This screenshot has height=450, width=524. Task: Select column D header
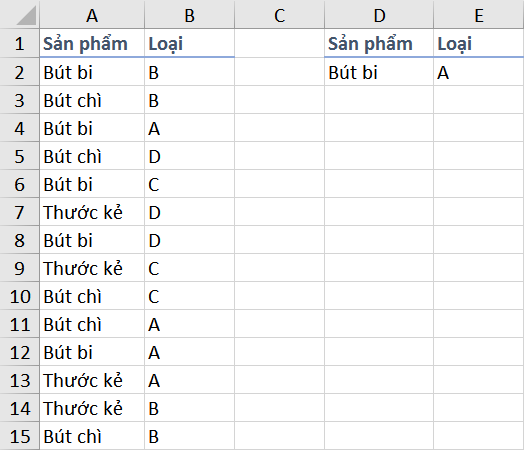[379, 14]
